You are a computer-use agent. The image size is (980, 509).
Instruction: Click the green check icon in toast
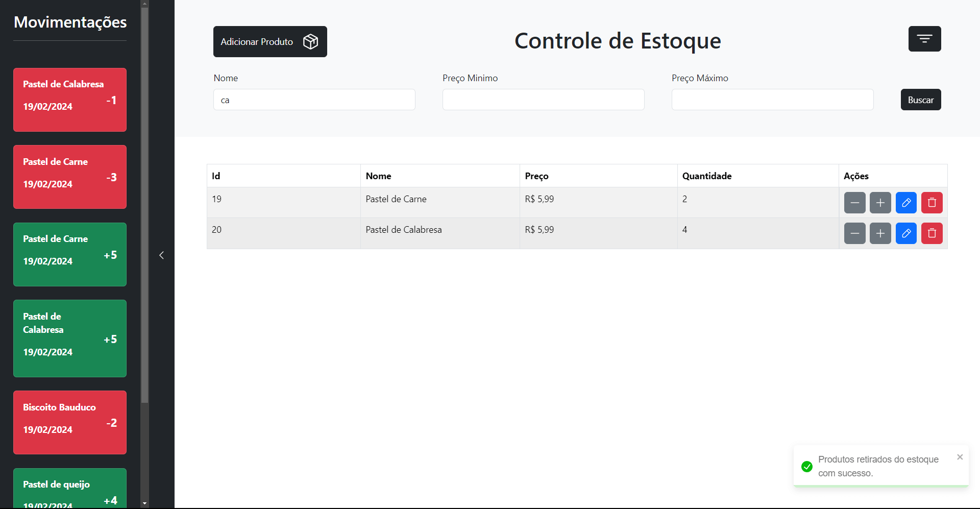[807, 467]
